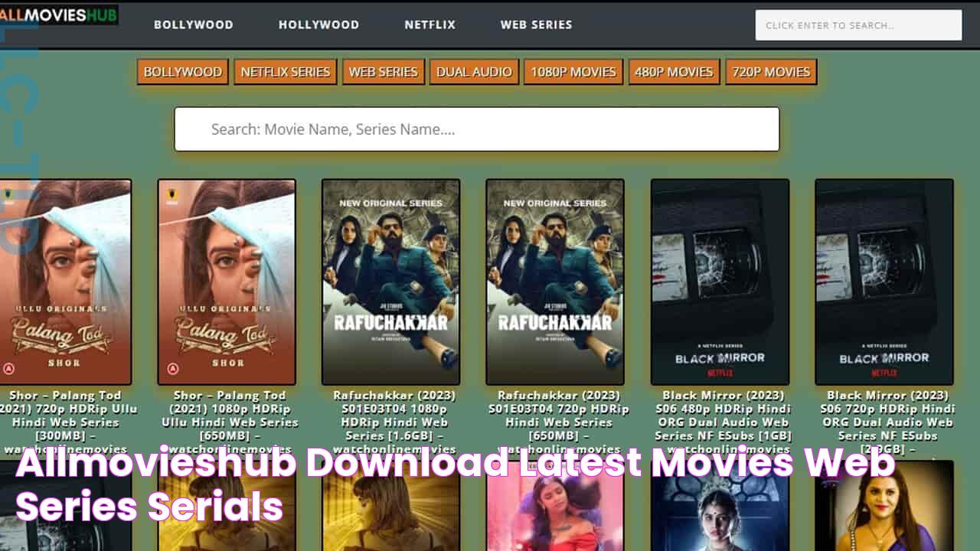
Task: Open the Rafuchakkar poster for 720p 650MB
Action: pyautogui.click(x=555, y=282)
